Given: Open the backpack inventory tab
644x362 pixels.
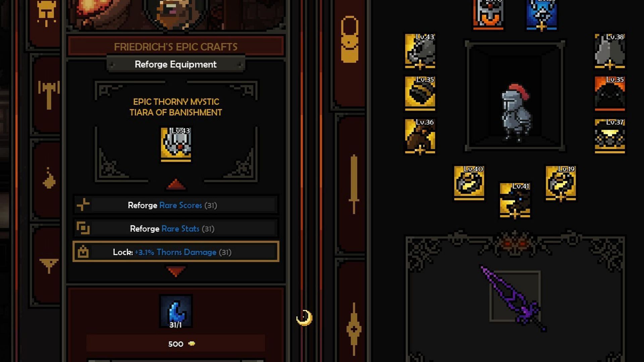Looking at the screenshot, I should (350, 40).
